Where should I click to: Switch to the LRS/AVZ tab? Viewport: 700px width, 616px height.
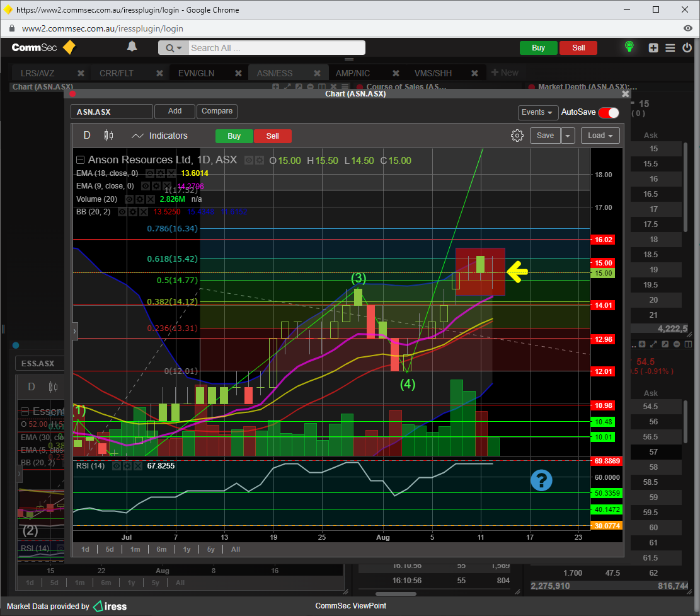38,73
